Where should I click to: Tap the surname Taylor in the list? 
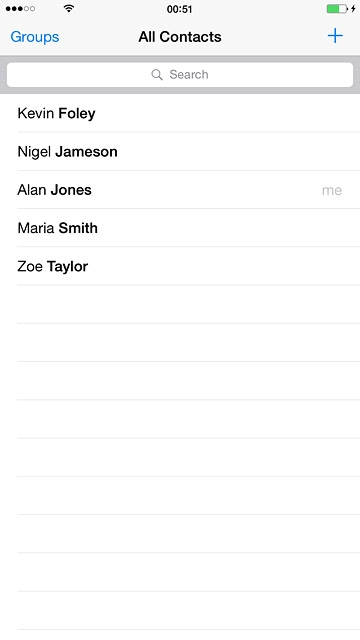[x=67, y=267]
